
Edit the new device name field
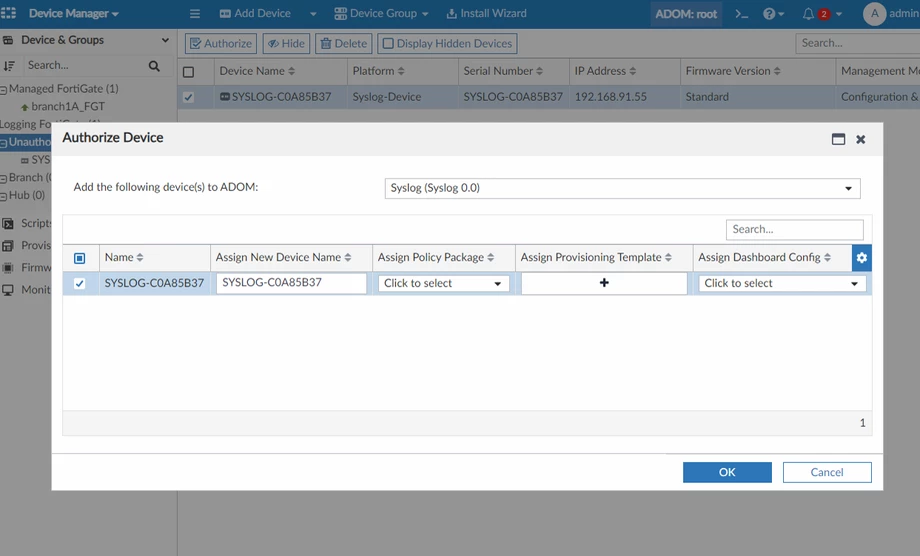[291, 283]
